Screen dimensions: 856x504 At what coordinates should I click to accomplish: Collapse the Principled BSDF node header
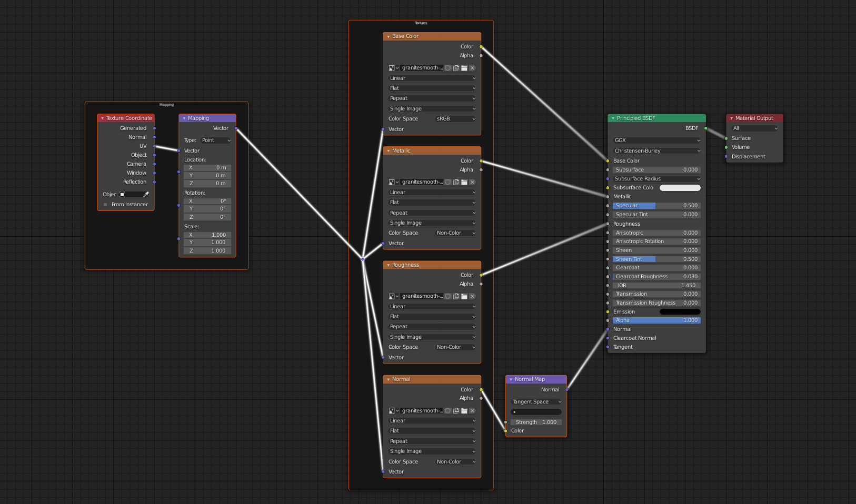coord(613,118)
